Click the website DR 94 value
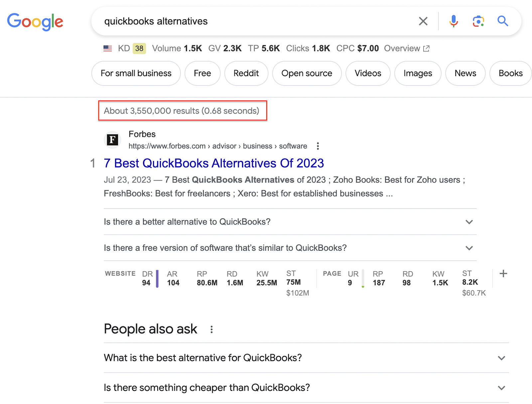532x404 pixels. 146,283
